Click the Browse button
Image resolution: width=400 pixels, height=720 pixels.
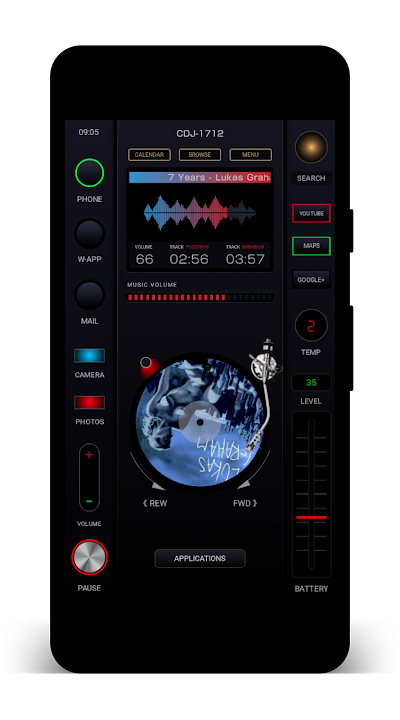point(200,155)
